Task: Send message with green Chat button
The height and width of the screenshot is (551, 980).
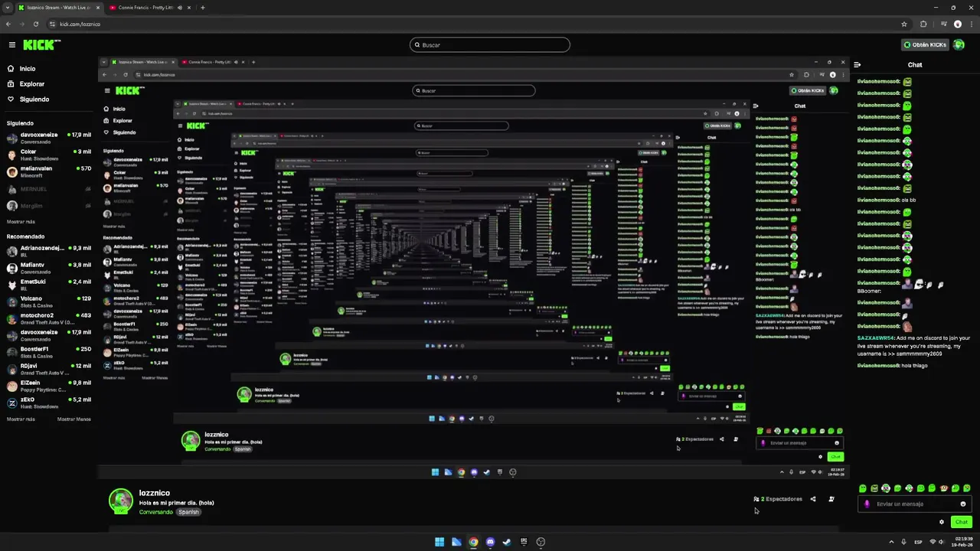Action: pyautogui.click(x=962, y=522)
